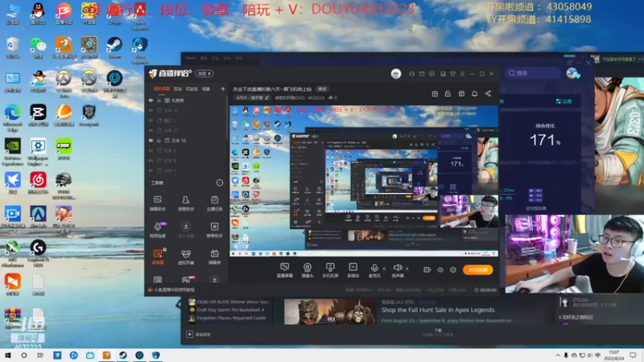The height and width of the screenshot is (362, 644).
Task: Select the third scene tab
Action: coord(192,88)
